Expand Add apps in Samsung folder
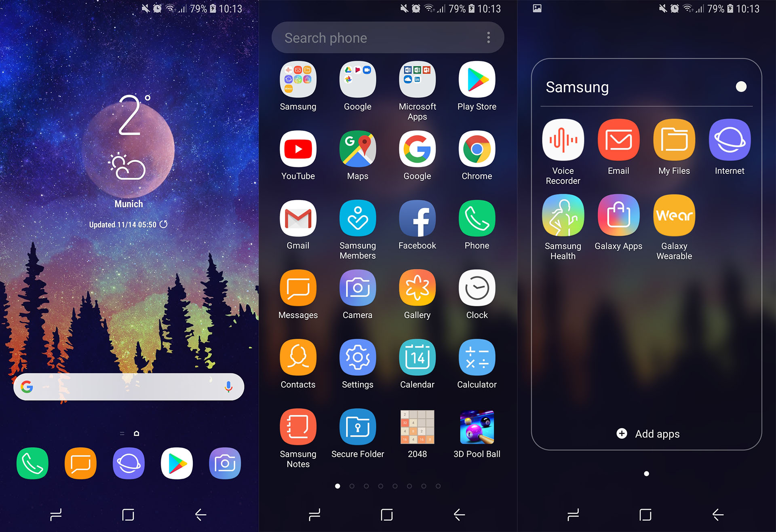 tap(646, 433)
